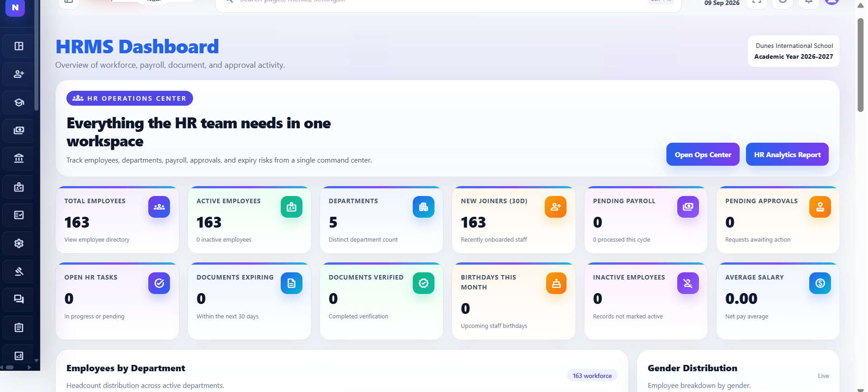Open the Ops Center
This screenshot has height=392, width=868.
tap(703, 154)
